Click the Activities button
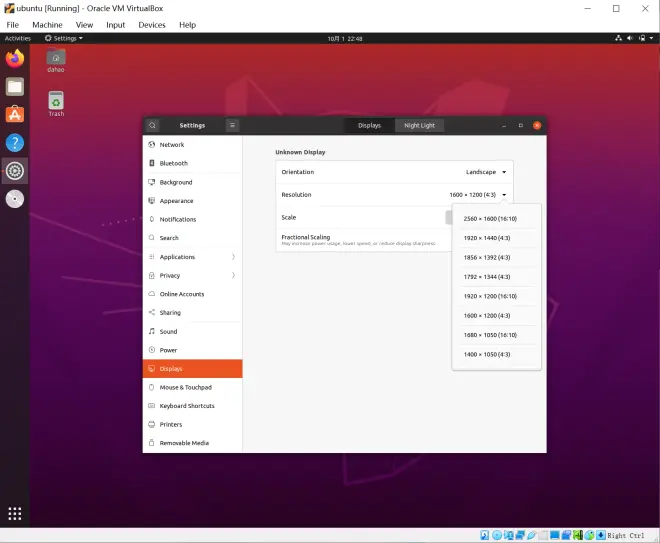660x543 pixels. coord(18,38)
